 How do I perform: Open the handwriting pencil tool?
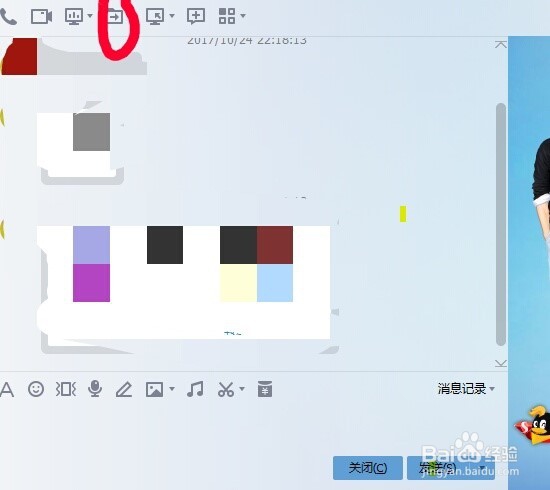pos(124,390)
